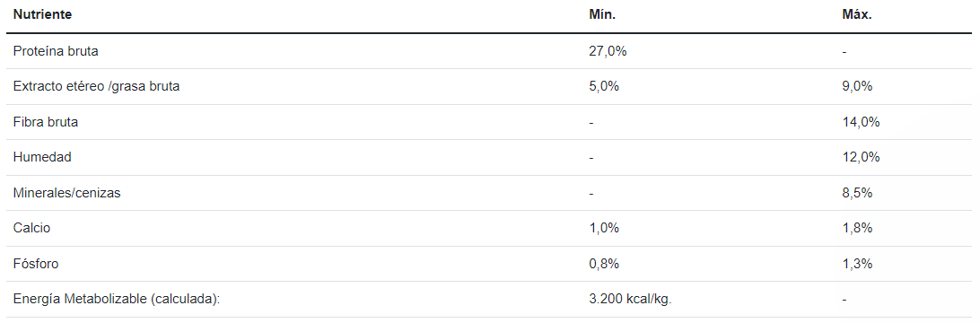Select the Humedad row label
This screenshot has height=323, width=980.
click(42, 157)
